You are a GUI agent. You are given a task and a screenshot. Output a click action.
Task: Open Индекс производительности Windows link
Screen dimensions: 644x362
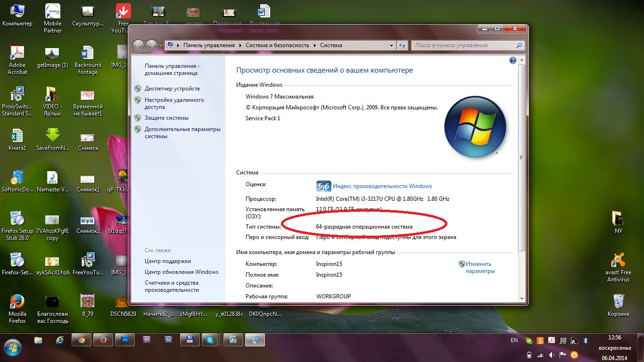[382, 186]
